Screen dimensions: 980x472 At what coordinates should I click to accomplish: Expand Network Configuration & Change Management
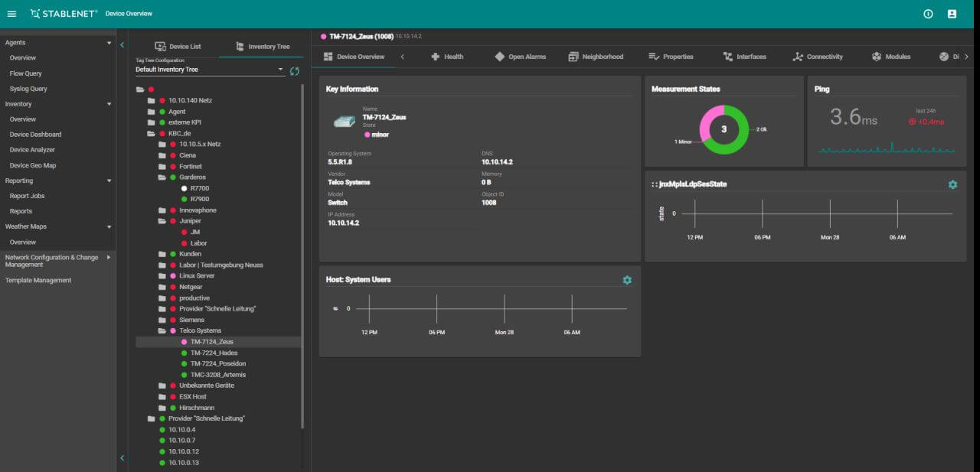pyautogui.click(x=109, y=257)
